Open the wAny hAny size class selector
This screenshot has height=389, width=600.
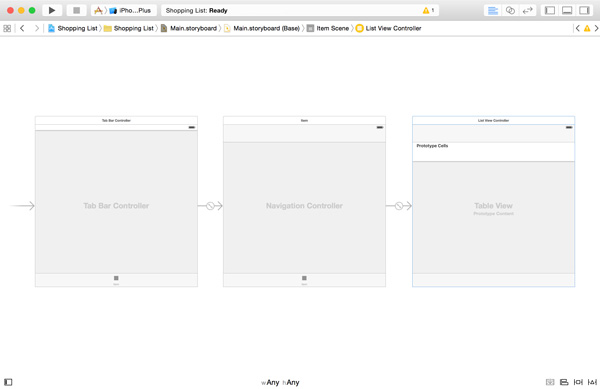tap(280, 382)
